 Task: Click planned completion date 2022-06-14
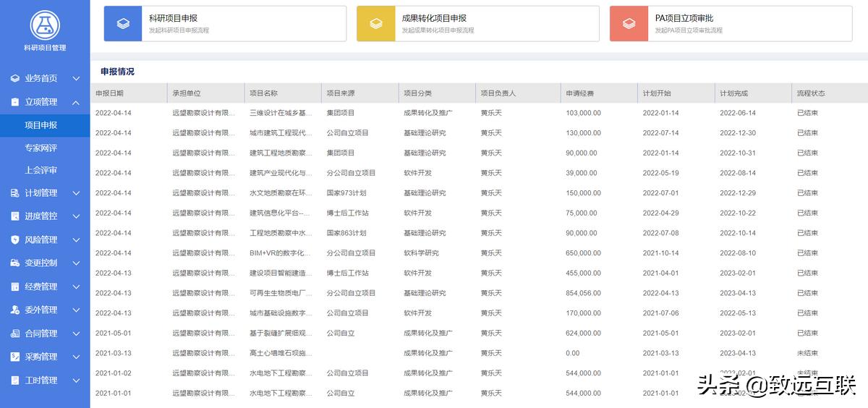point(738,113)
